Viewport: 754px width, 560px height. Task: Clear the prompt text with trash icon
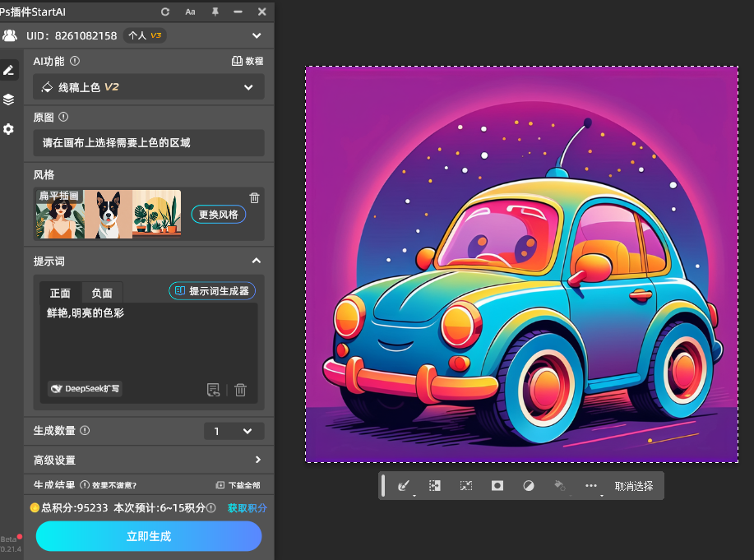(240, 390)
